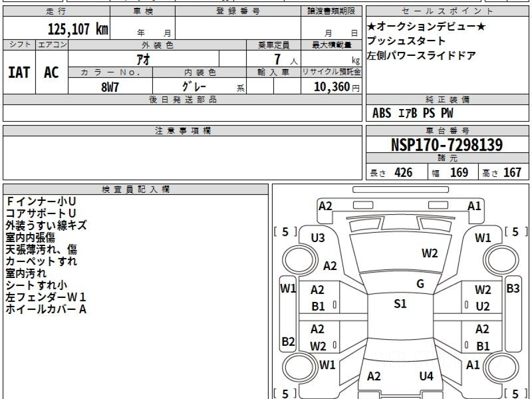Select the note コアサポートU
532x399 pixels.
click(x=41, y=214)
